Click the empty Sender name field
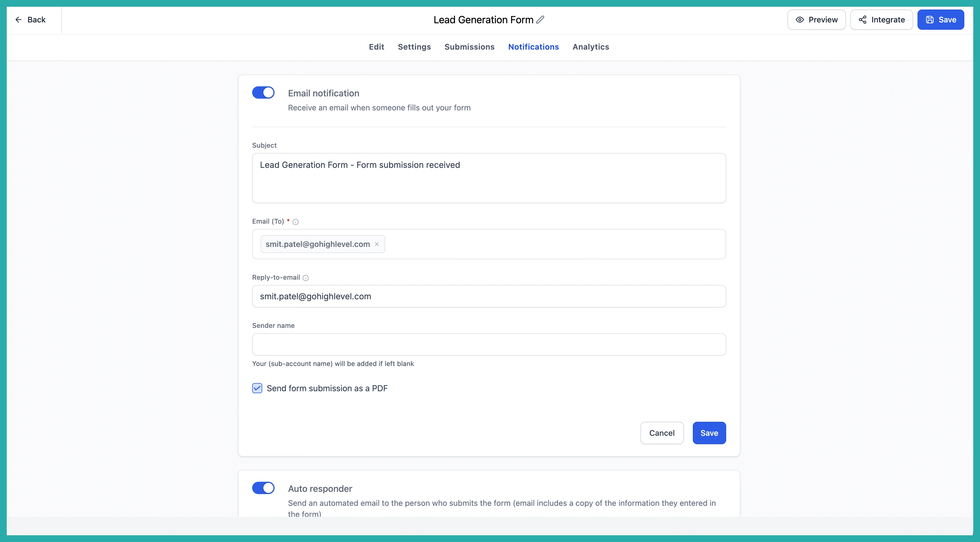 point(489,344)
